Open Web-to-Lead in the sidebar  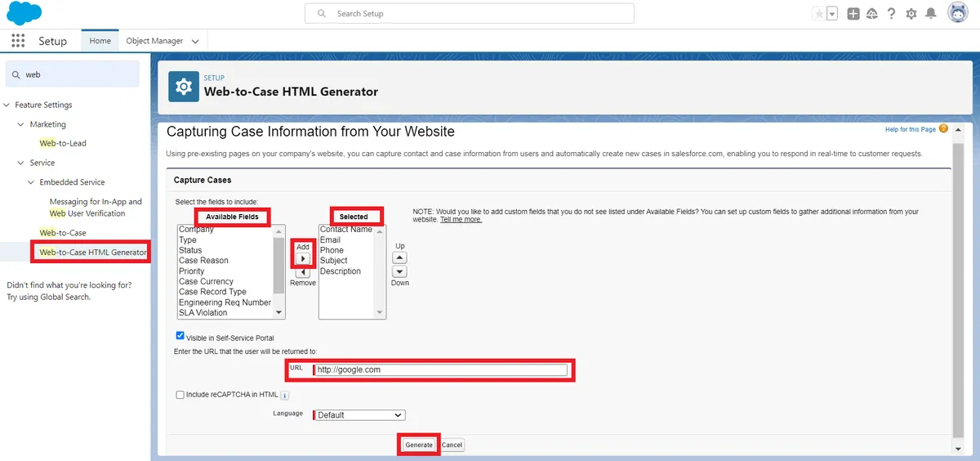click(63, 143)
